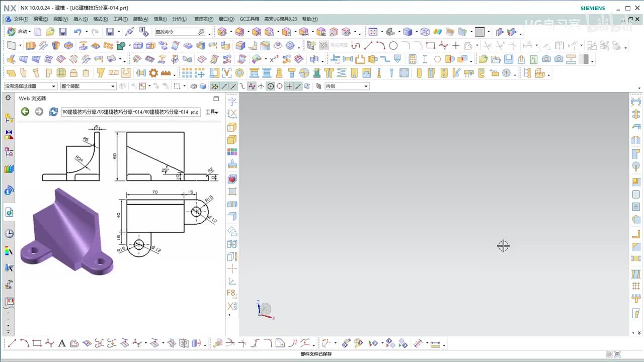Open the 内侧 dropdown list
Viewport: 644px width, 362px height.
point(366,86)
